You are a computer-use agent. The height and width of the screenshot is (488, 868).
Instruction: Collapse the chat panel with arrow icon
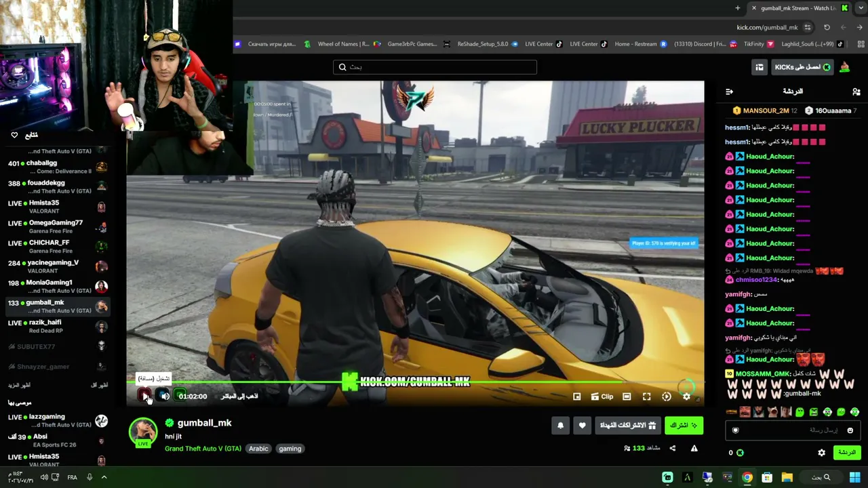[729, 91]
